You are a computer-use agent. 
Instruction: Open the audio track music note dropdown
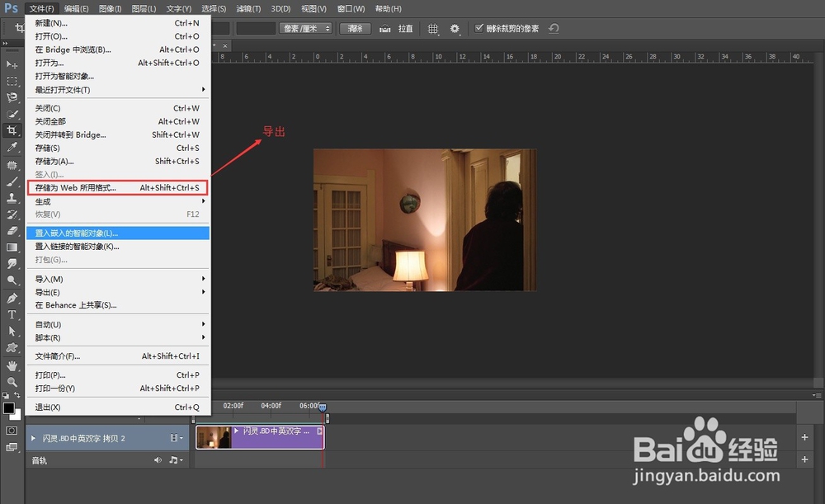coord(176,459)
